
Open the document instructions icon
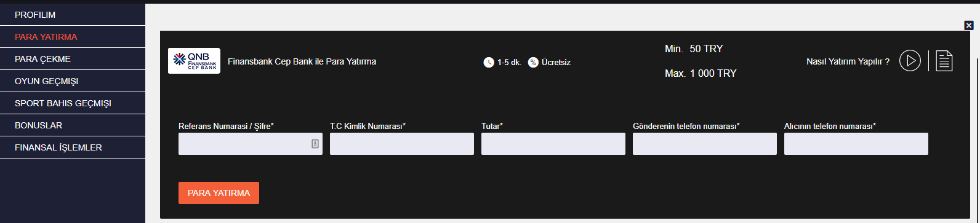pyautogui.click(x=944, y=61)
